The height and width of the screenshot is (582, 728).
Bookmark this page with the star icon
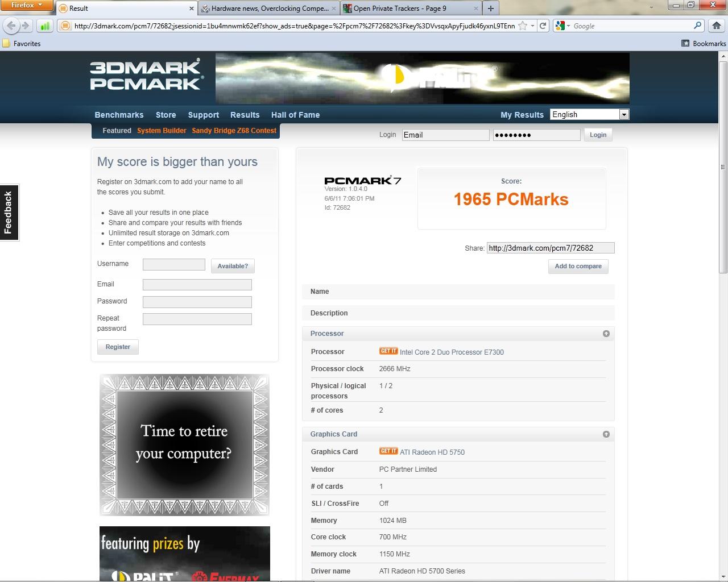point(522,26)
